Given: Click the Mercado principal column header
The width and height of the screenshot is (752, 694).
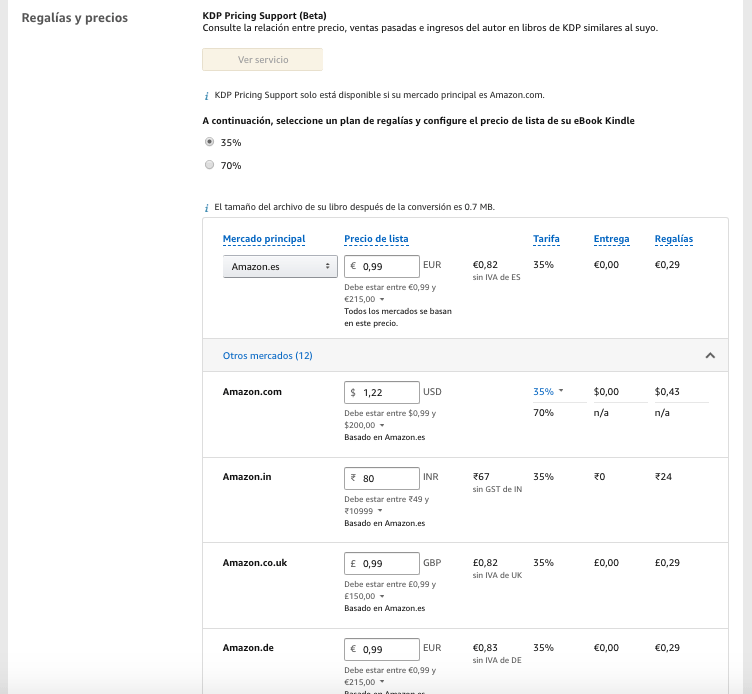Looking at the screenshot, I should pyautogui.click(x=264, y=239).
